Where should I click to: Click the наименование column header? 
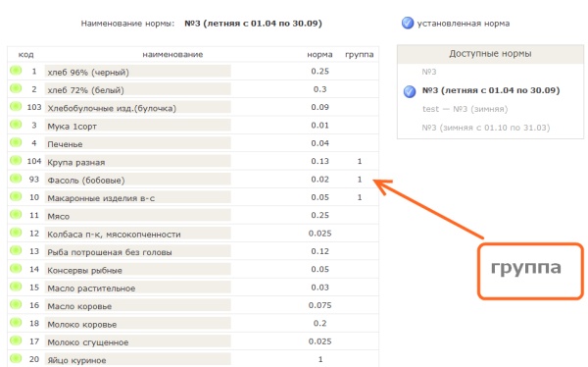click(172, 55)
